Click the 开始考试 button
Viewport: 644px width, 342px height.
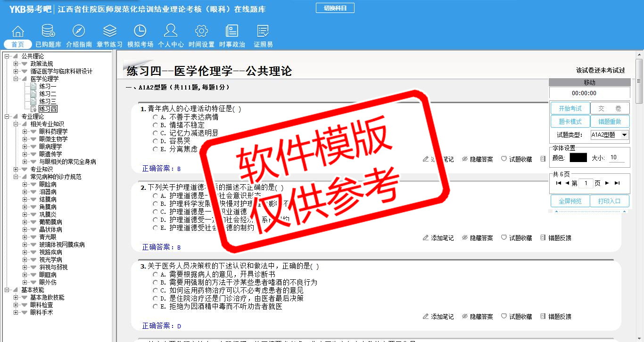click(570, 109)
